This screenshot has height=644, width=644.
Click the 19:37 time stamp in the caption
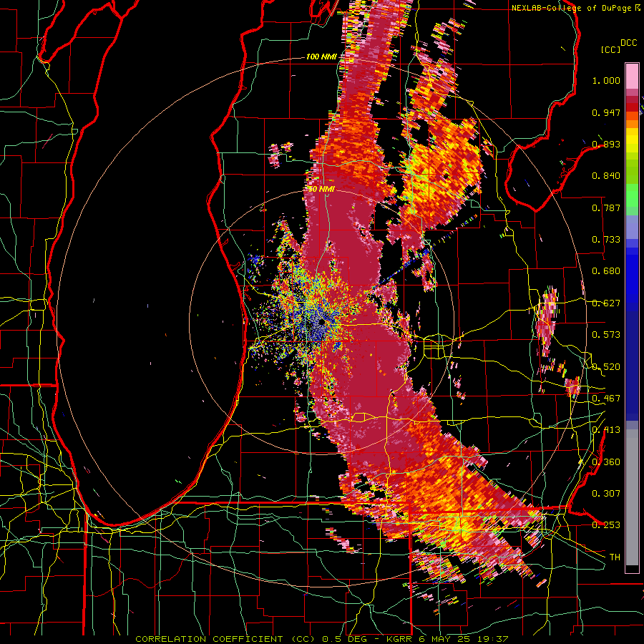pyautogui.click(x=492, y=639)
